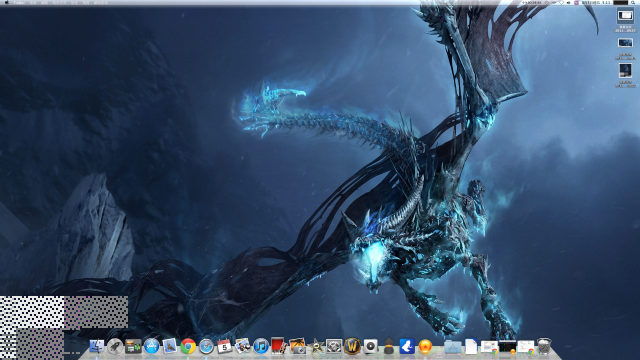This screenshot has height=360, width=640.
Task: Launch Launchpad rocket icon in Dock
Action: tap(115, 347)
